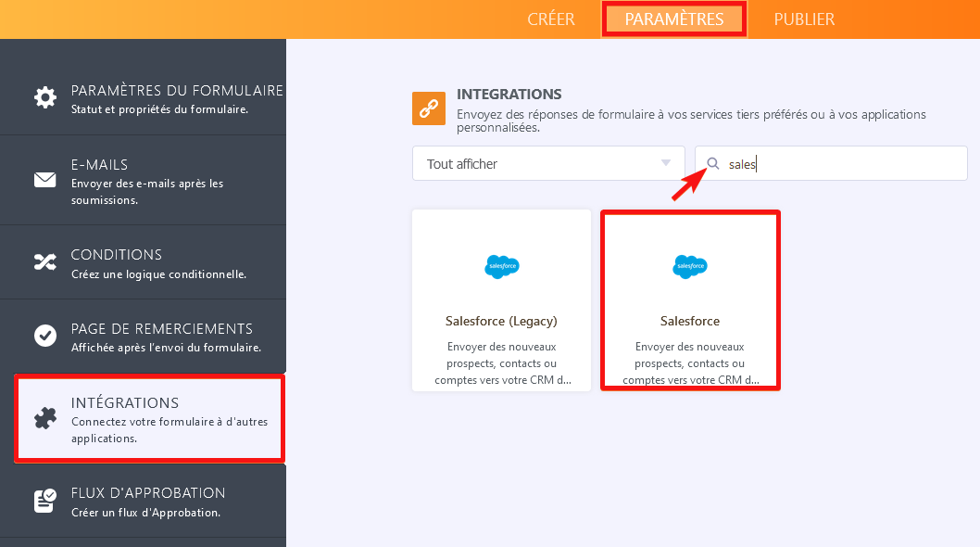Open the CRÉER tab
Viewport: 980px width, 547px height.
pos(550,19)
